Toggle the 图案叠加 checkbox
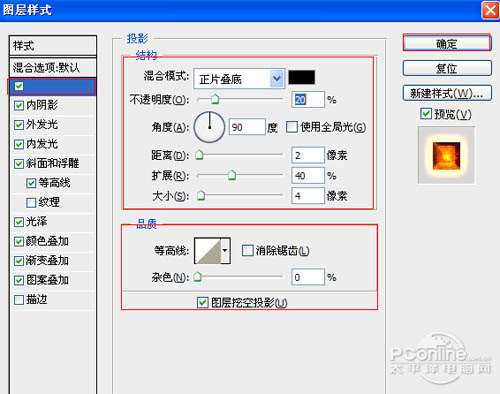 pyautogui.click(x=19, y=280)
